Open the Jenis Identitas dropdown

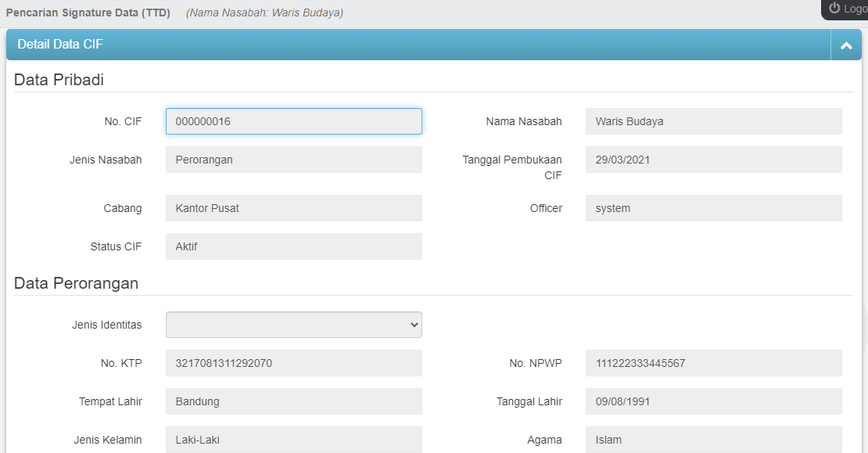(293, 325)
